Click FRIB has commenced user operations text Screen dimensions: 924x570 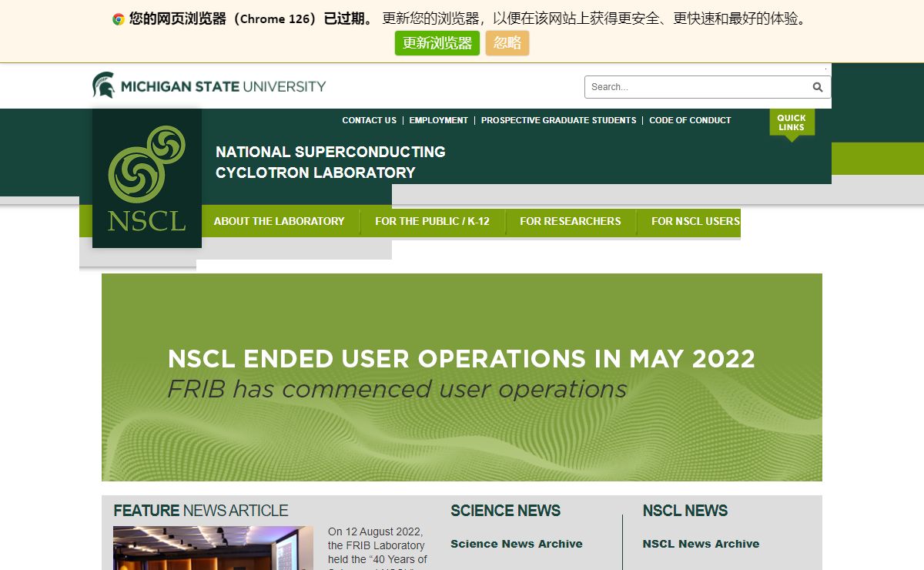(x=397, y=389)
